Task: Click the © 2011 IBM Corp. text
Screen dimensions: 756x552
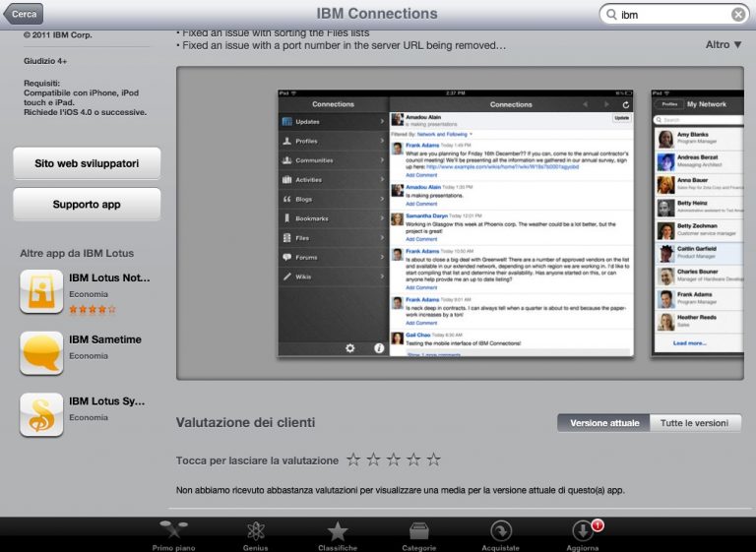Action: tap(57, 34)
